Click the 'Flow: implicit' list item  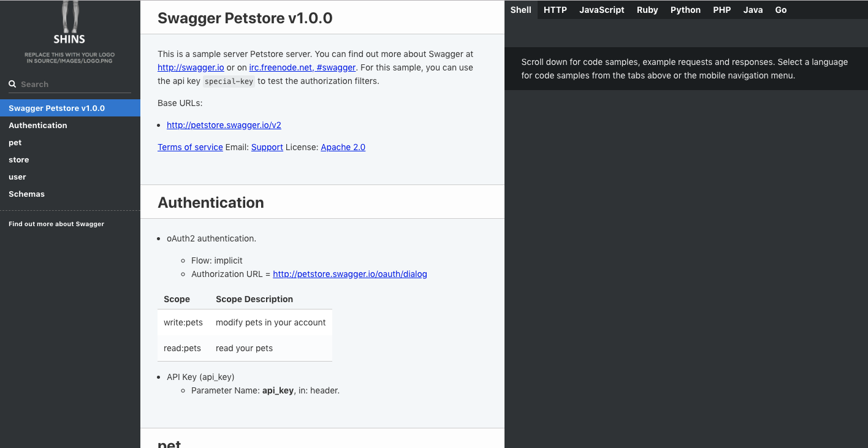(217, 260)
